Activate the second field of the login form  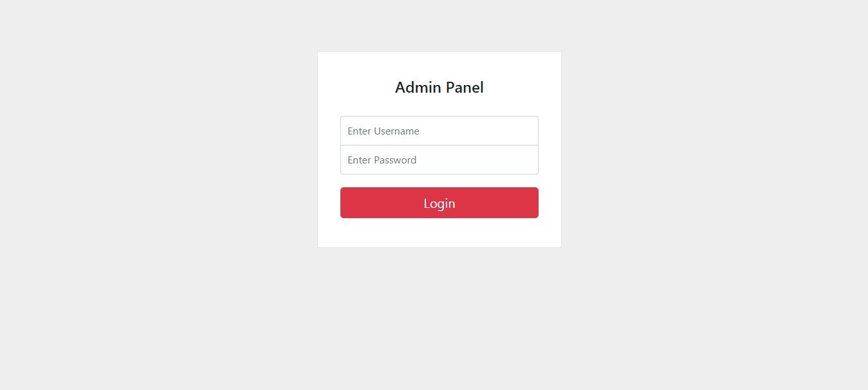[x=439, y=160]
